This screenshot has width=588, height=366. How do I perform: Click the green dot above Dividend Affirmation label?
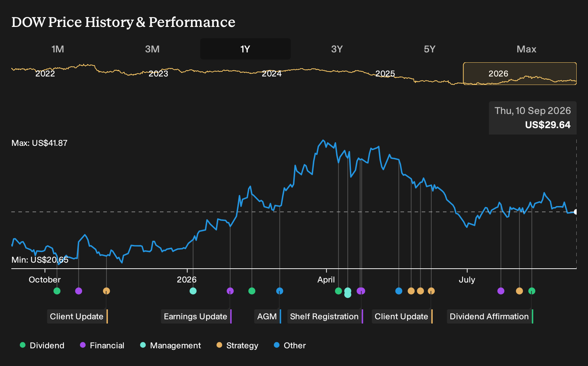[532, 291]
